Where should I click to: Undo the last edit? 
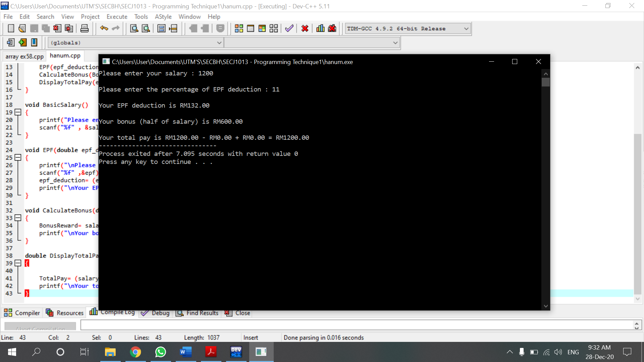pos(104,28)
